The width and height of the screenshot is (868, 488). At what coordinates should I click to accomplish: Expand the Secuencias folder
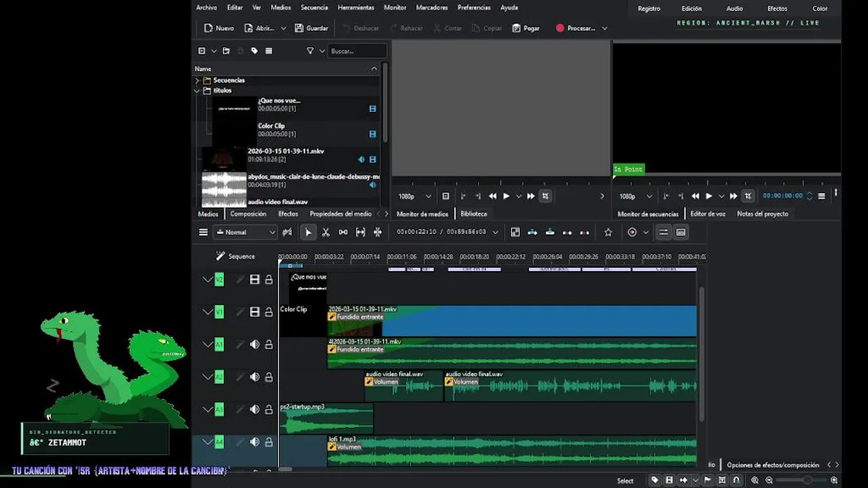click(x=197, y=80)
